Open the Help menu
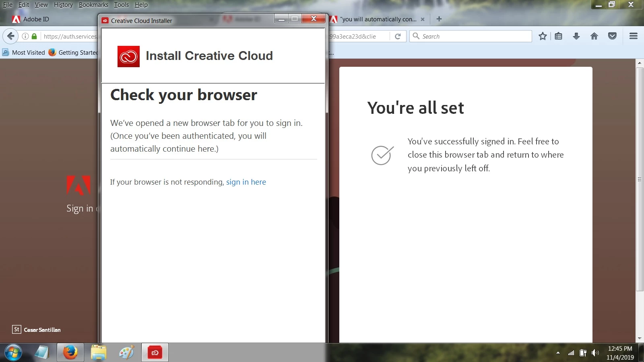 141,5
